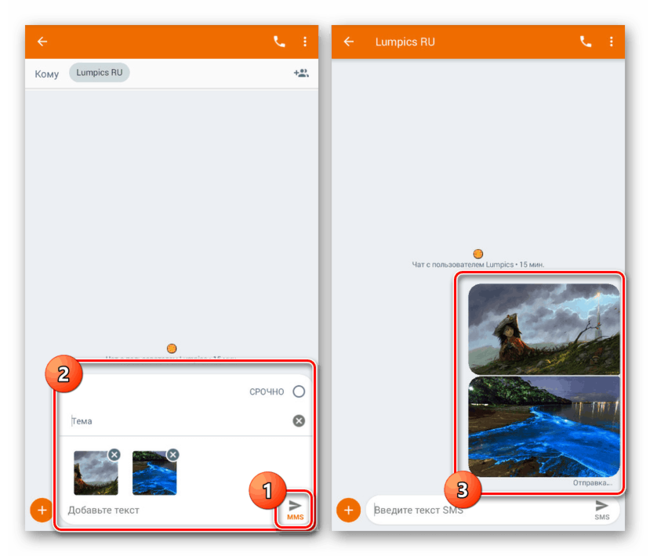The image size is (650, 556).
Task: Send the message via MMS button
Action: 295,510
